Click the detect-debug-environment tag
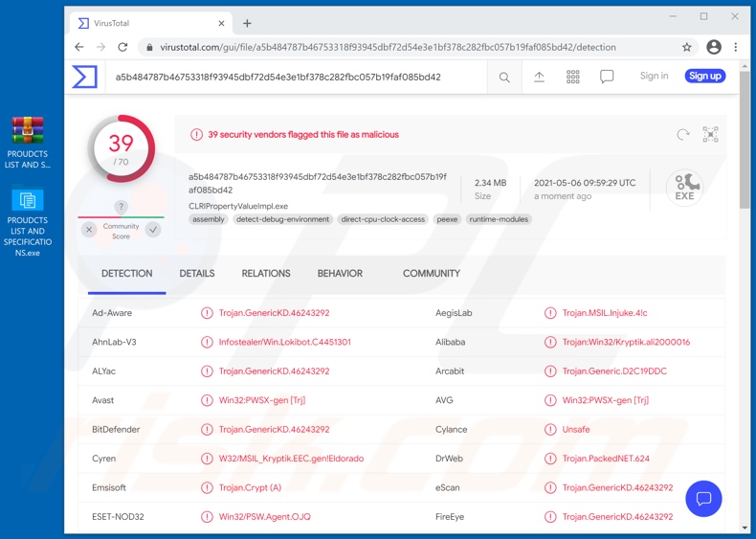756x539 pixels. [282, 219]
